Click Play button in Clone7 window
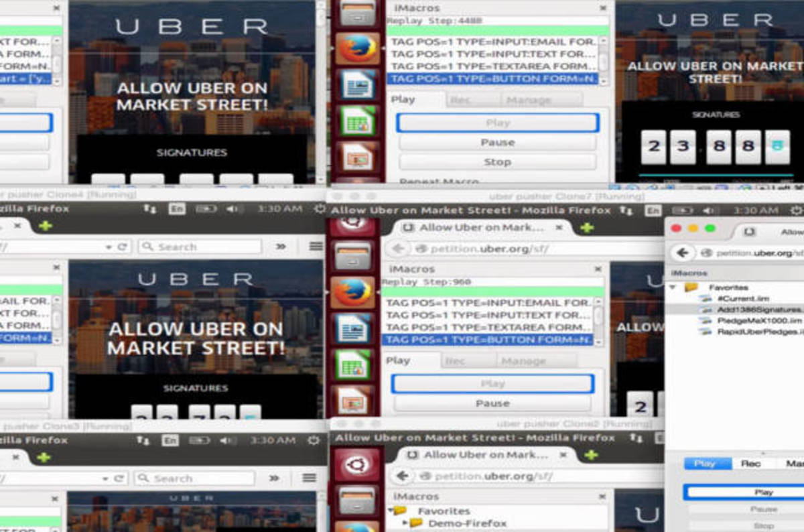This screenshot has height=532, width=804. (492, 384)
